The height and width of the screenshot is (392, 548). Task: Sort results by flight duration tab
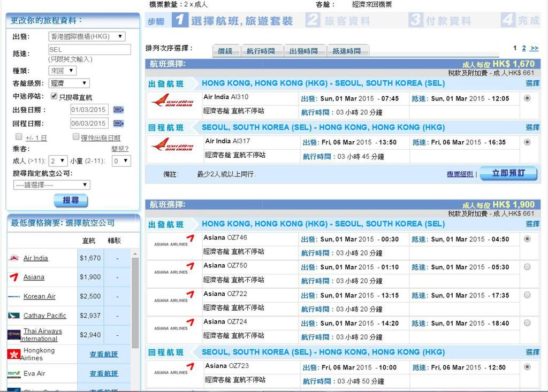[261, 51]
